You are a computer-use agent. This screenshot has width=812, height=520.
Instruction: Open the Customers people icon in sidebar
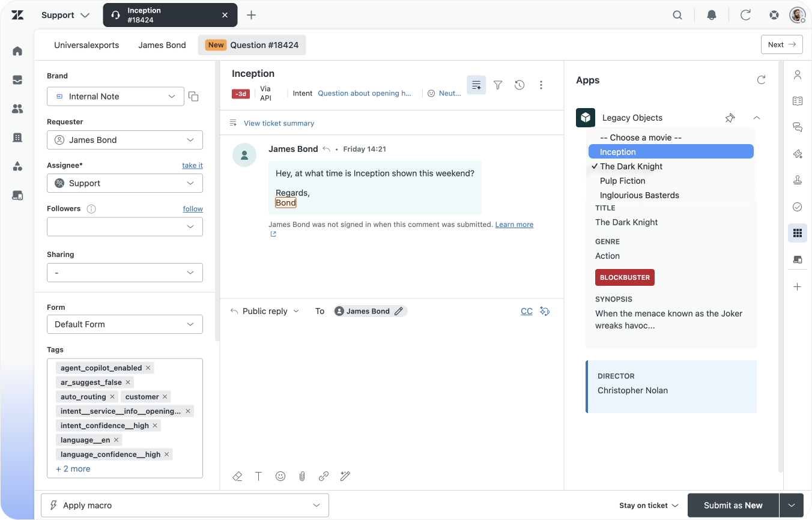(17, 109)
